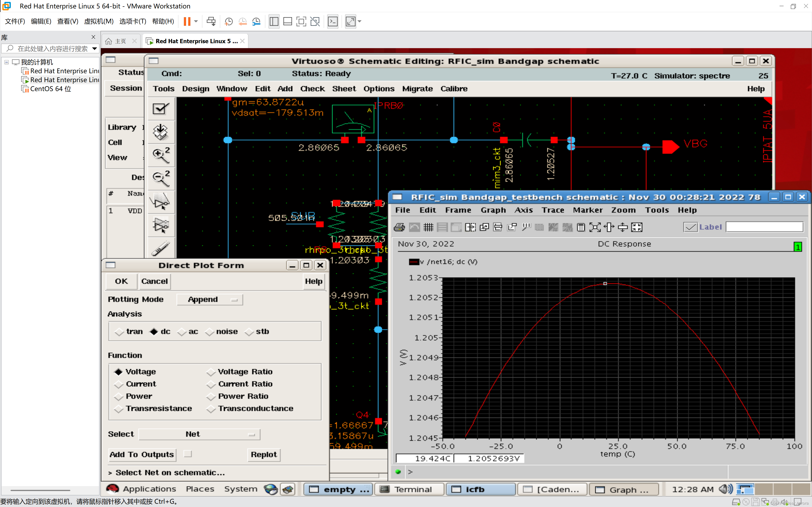The image size is (812, 507).
Task: Toggle grid icon in waveform toolbar
Action: tap(428, 227)
